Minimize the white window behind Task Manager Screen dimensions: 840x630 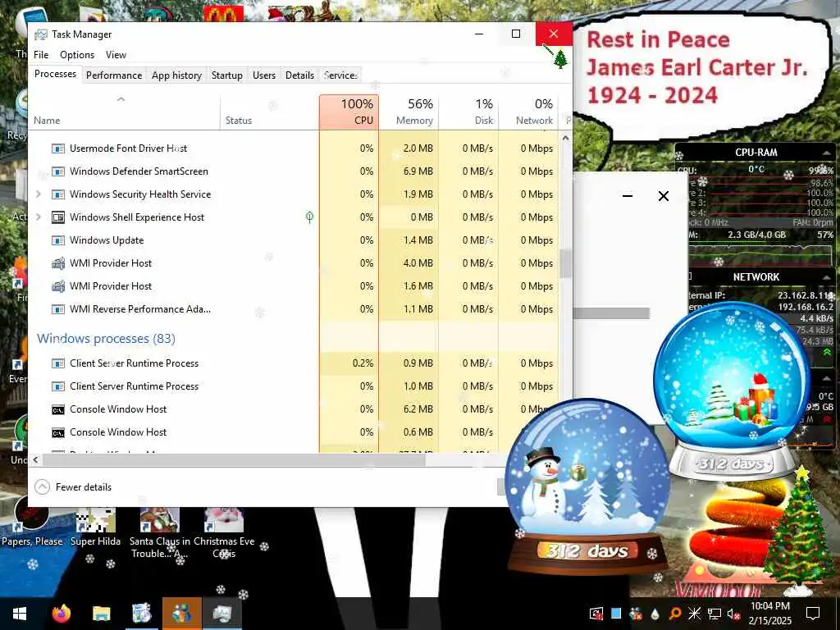(628, 196)
